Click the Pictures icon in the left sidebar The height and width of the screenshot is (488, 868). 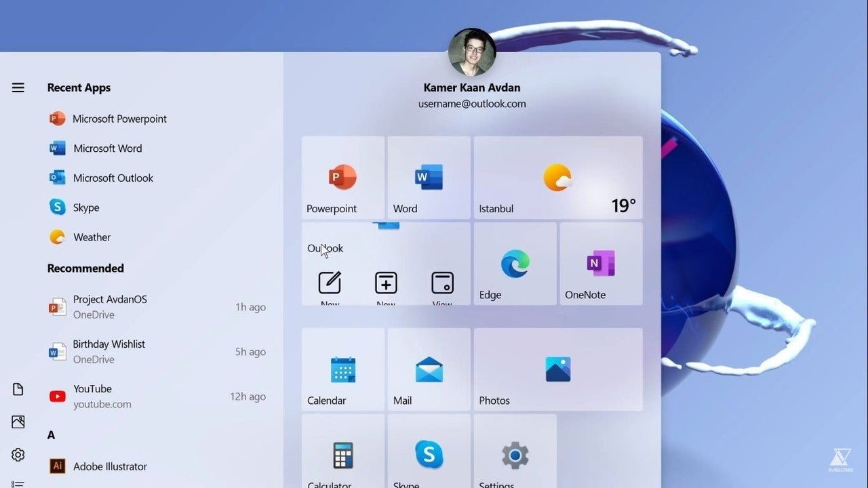point(18,422)
